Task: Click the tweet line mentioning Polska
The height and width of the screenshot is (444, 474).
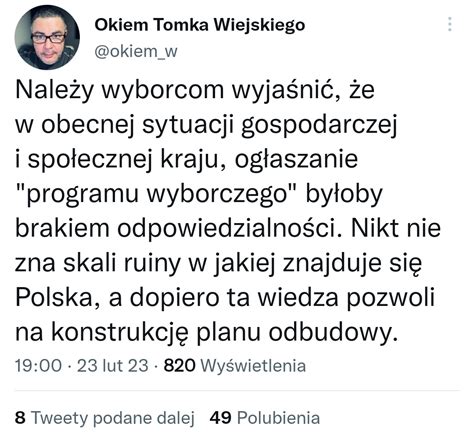Action: (x=225, y=298)
